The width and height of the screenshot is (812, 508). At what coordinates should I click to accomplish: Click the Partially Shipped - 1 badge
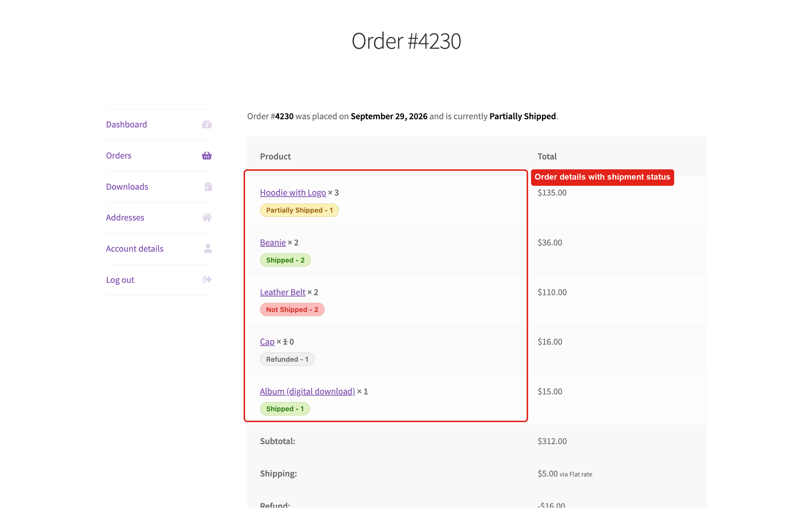click(299, 210)
